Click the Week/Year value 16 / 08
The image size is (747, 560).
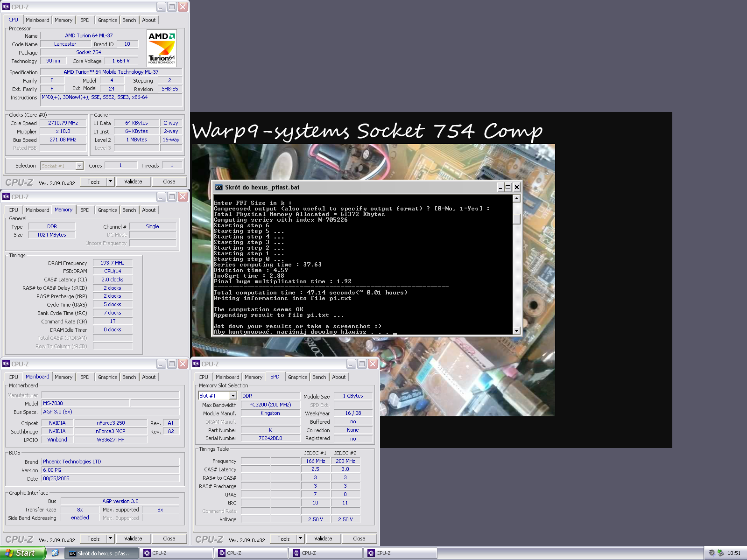(x=353, y=413)
